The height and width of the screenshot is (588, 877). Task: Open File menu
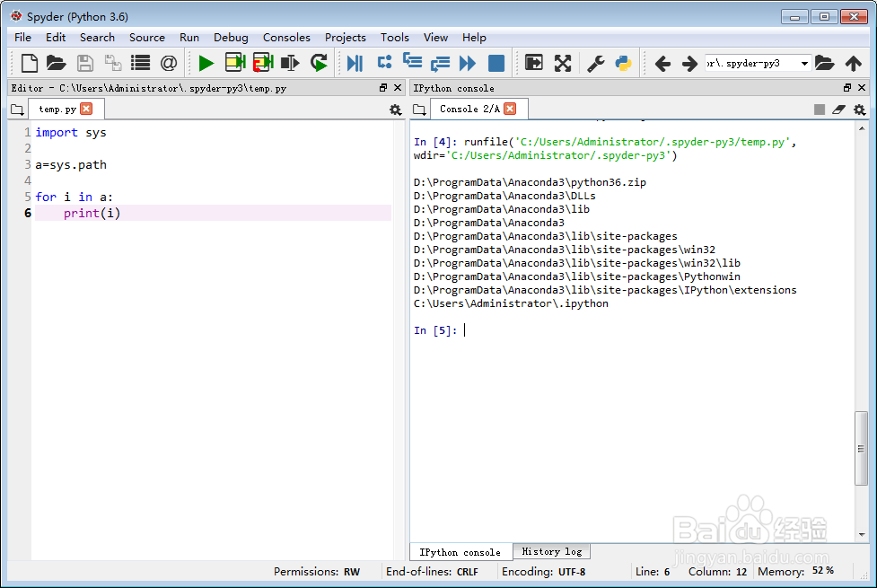(x=23, y=38)
